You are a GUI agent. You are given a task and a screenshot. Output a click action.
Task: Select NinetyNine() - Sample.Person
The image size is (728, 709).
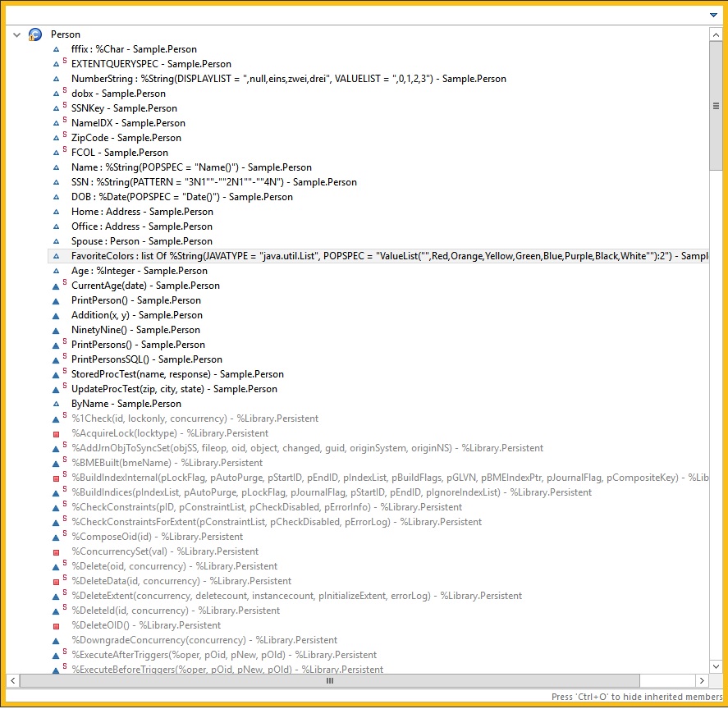(135, 330)
